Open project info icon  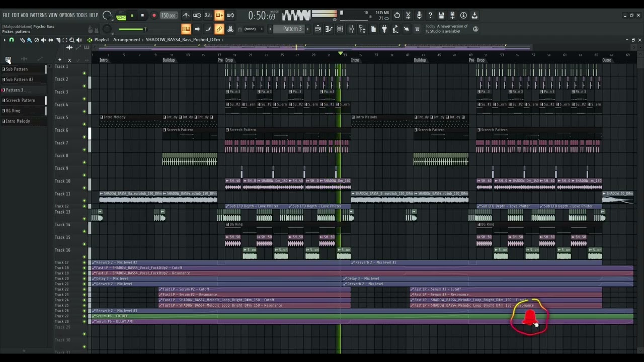pyautogui.click(x=463, y=15)
